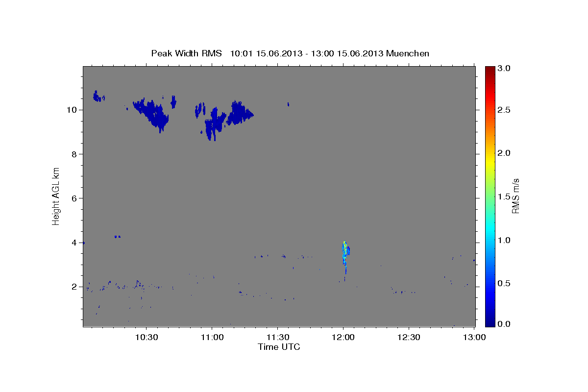Screen dimensions: 588x392
Task: Click the small cloud patch near 10:07 at 10.6 km
Action: coord(98,96)
